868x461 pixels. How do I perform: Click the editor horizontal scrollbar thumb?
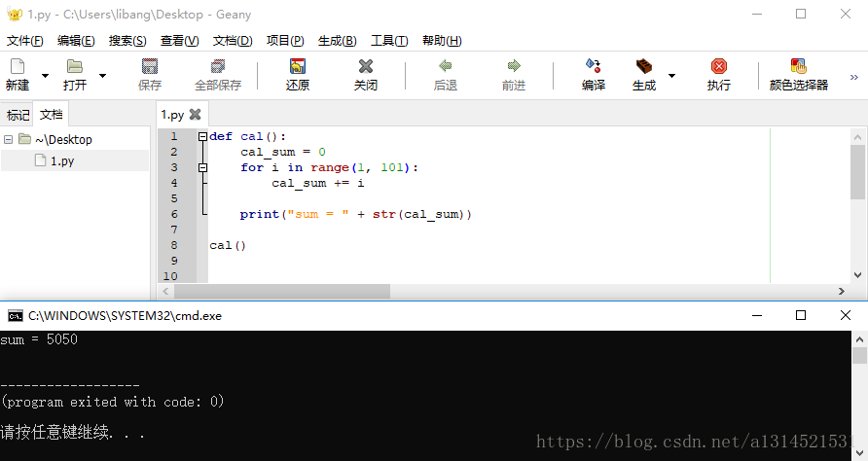click(x=282, y=291)
